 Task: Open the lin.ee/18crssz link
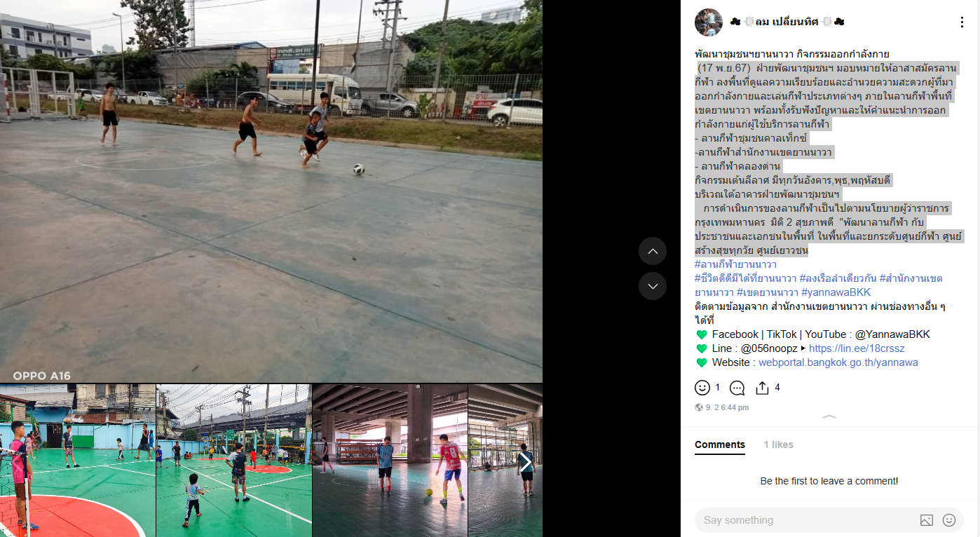[x=857, y=348]
